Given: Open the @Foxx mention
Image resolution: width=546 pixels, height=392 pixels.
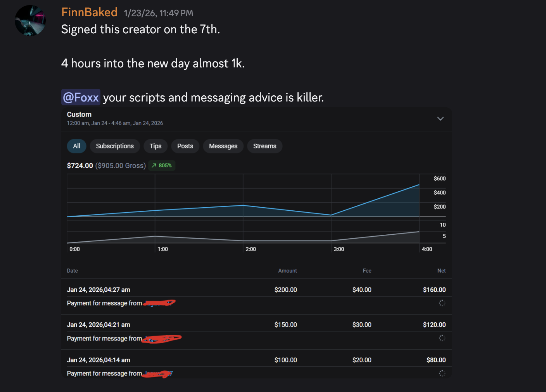Looking at the screenshot, I should [81, 97].
